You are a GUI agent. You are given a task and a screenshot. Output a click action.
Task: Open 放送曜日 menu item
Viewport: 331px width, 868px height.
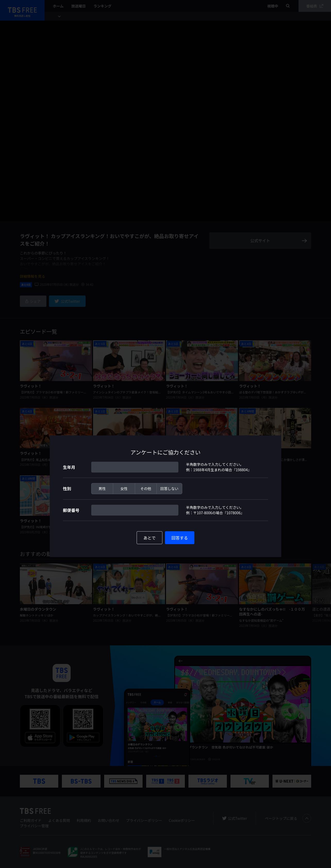78,6
